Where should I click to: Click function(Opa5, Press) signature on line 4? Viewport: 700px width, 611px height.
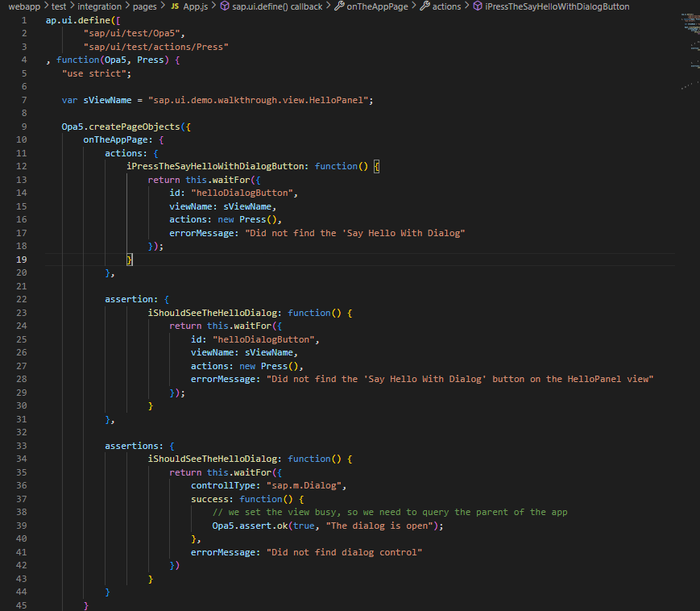113,60
